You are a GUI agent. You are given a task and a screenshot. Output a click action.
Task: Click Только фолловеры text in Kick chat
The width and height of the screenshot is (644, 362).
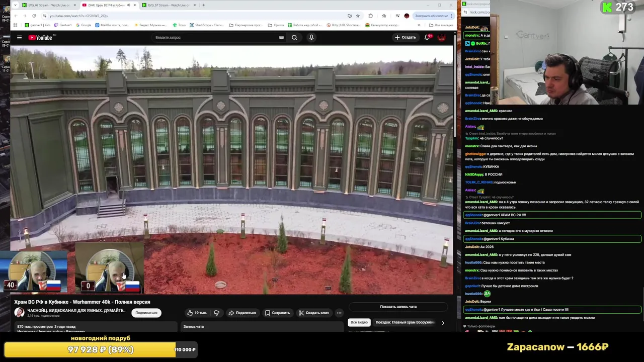481,326
